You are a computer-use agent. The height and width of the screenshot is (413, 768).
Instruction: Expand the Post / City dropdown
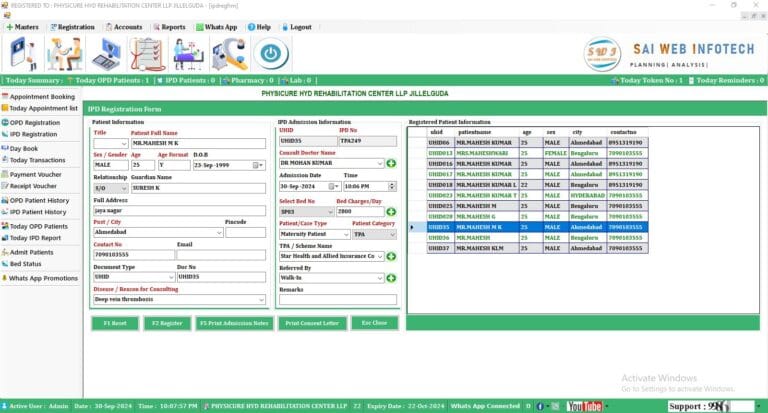coord(219,233)
